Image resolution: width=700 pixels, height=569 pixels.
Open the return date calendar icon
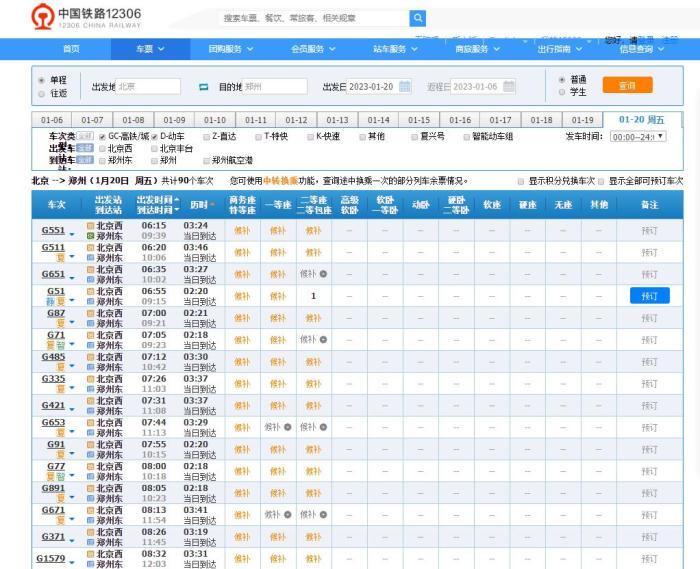(x=510, y=87)
